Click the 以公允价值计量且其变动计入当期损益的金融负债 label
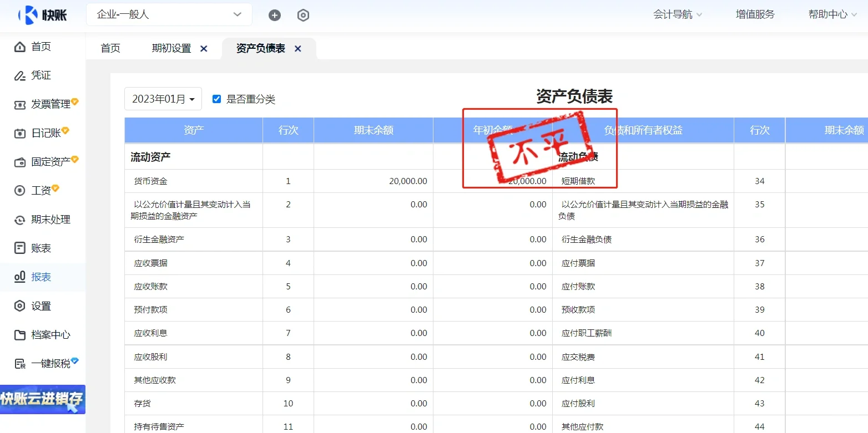This screenshot has height=433, width=868. pyautogui.click(x=643, y=210)
